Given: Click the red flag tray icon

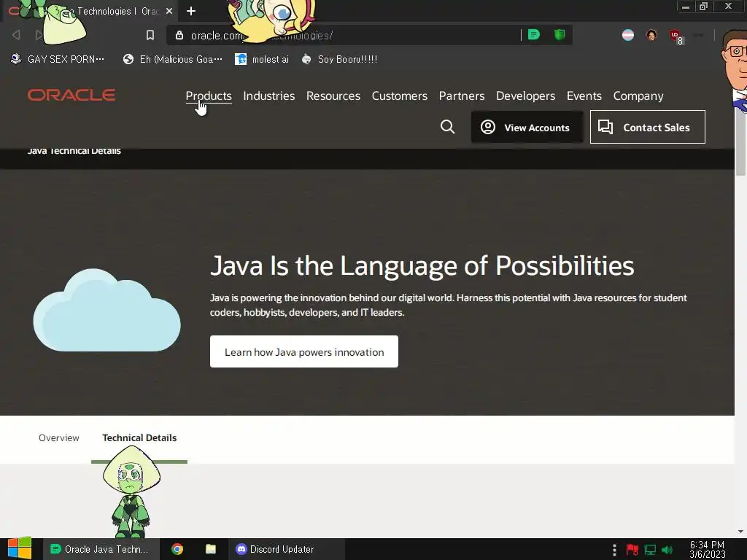Looking at the screenshot, I should (632, 550).
